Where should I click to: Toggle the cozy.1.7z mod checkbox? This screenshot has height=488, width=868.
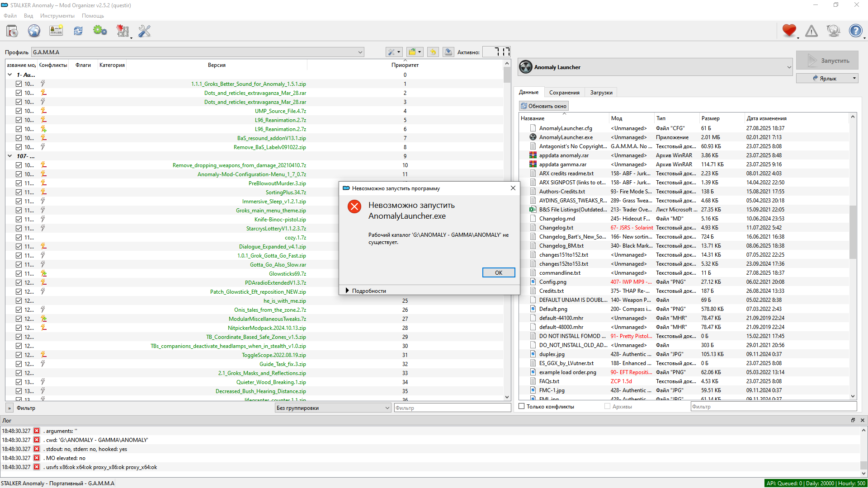[19, 238]
